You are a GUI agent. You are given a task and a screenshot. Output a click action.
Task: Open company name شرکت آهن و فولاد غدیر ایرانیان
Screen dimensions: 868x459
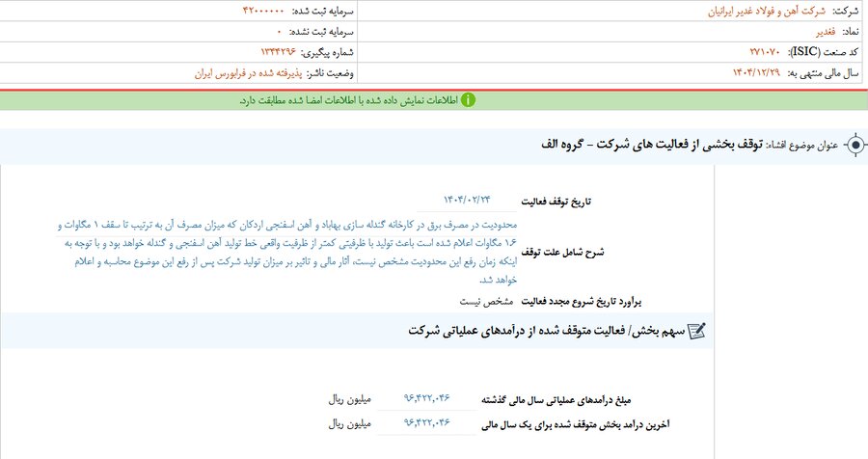(x=766, y=11)
